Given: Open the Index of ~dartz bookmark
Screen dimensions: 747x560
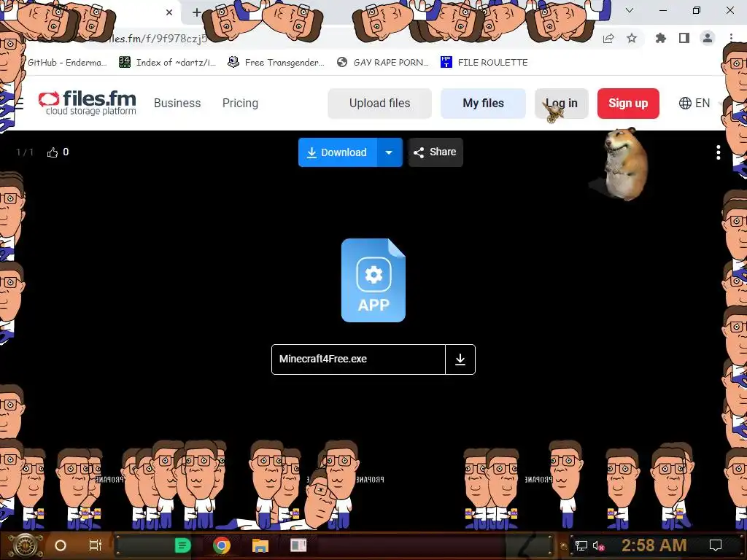Looking at the screenshot, I should [167, 63].
